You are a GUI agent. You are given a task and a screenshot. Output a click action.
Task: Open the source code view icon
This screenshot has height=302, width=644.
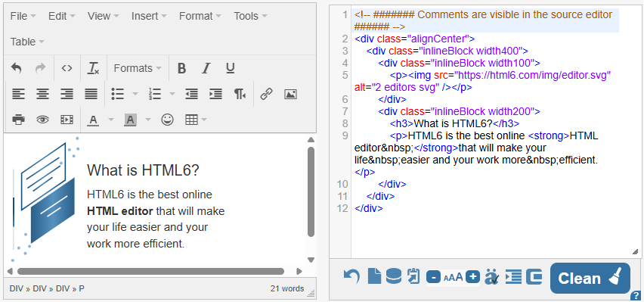(67, 68)
